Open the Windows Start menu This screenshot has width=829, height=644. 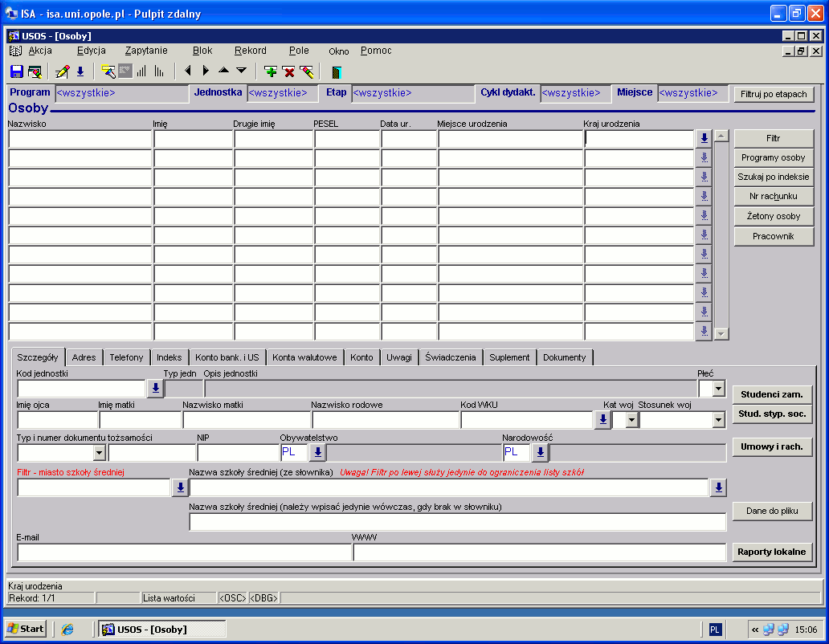26,629
